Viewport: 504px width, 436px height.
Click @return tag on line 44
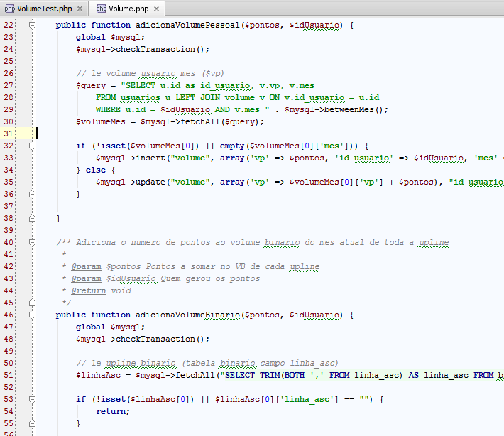click(x=89, y=290)
